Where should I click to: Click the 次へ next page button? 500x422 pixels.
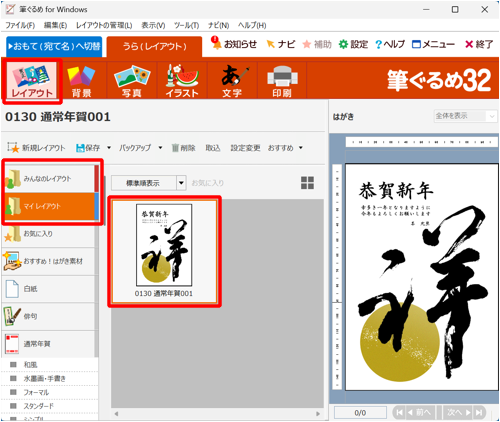(x=458, y=413)
